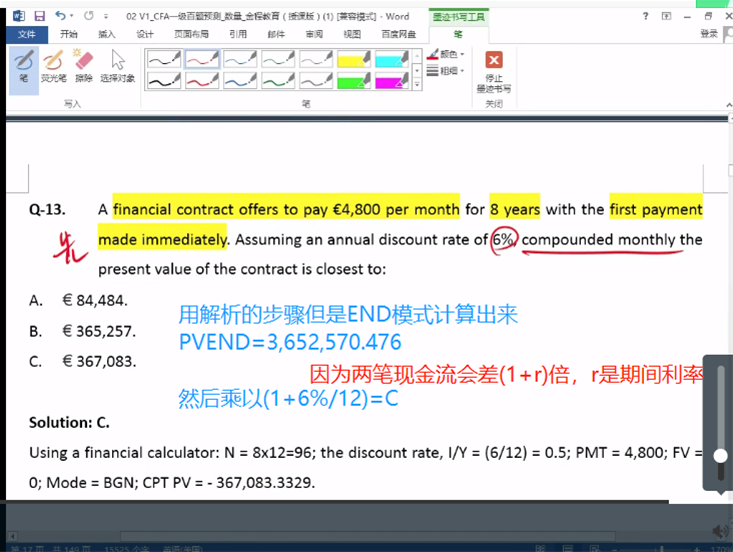This screenshot has height=552, width=733.
Task: Click the highlighted "8 years" text
Action: pos(515,209)
